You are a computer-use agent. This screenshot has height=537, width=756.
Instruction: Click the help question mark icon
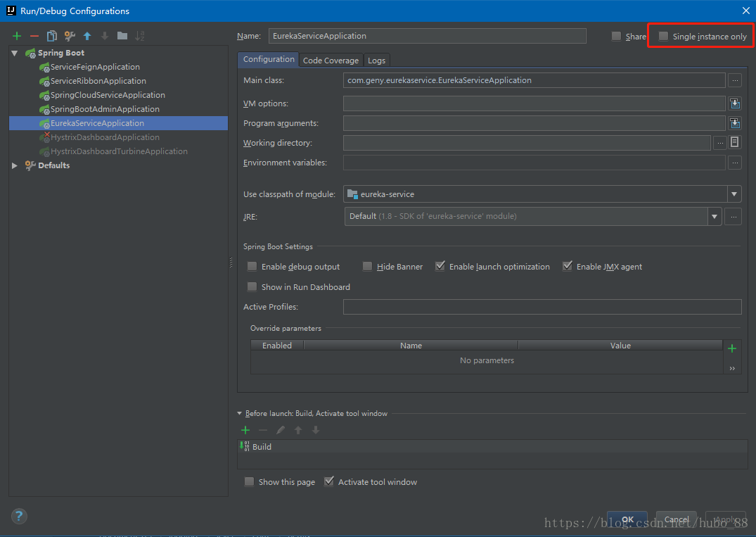point(19,516)
